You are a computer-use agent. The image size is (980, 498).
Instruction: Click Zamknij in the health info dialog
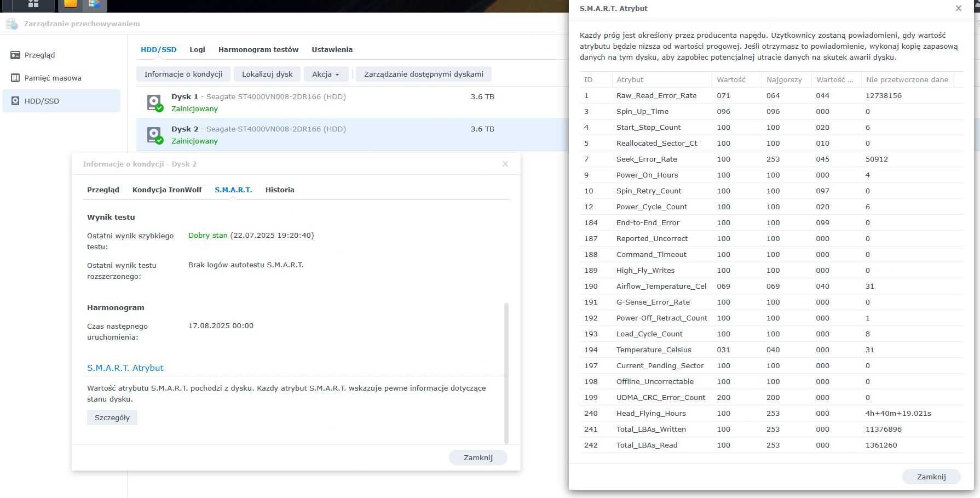(x=478, y=457)
